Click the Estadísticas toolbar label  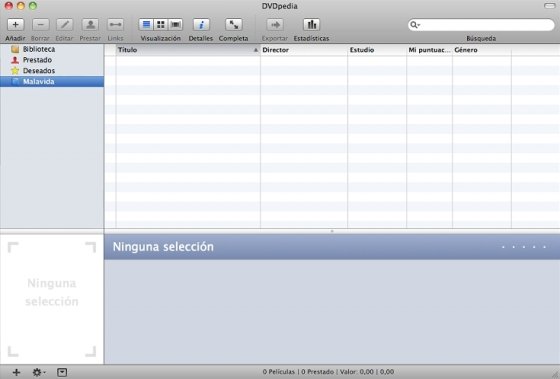[x=311, y=38]
